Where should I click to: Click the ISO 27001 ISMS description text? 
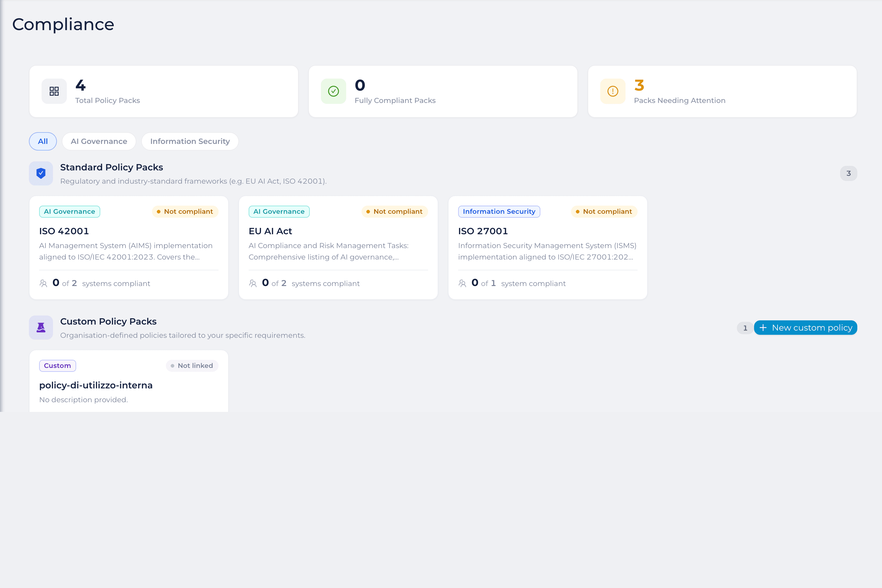[x=547, y=251]
